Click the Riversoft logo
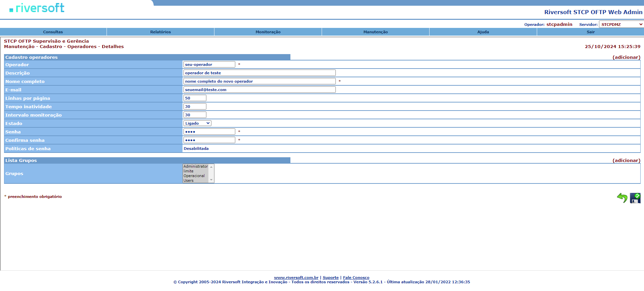Viewport: 644px width, 291px height. (x=37, y=8)
